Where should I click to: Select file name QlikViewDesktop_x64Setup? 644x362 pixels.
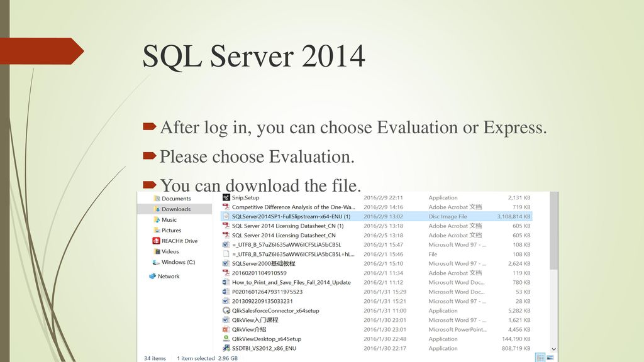267,339
